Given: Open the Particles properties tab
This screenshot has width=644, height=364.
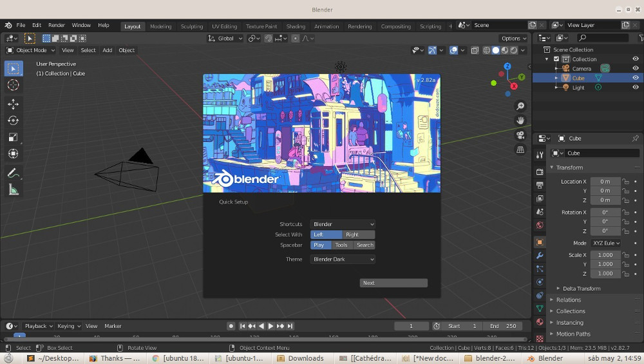Looking at the screenshot, I should (540, 269).
